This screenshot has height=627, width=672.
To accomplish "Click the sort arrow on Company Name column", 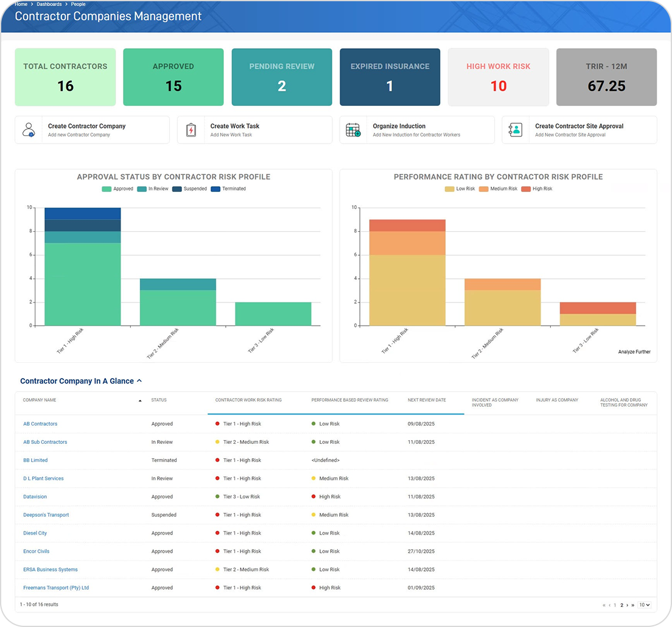I will 140,401.
